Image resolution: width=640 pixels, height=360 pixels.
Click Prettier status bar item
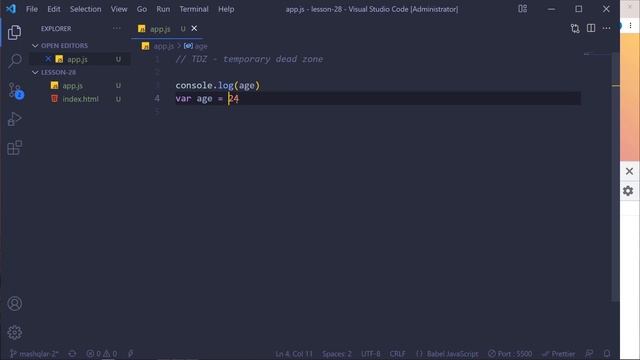pyautogui.click(x=558, y=353)
